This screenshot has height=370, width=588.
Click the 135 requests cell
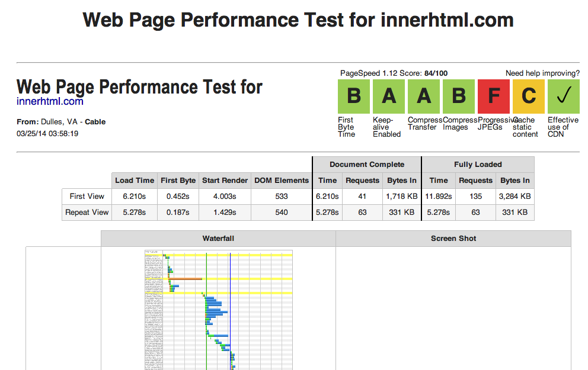point(475,196)
